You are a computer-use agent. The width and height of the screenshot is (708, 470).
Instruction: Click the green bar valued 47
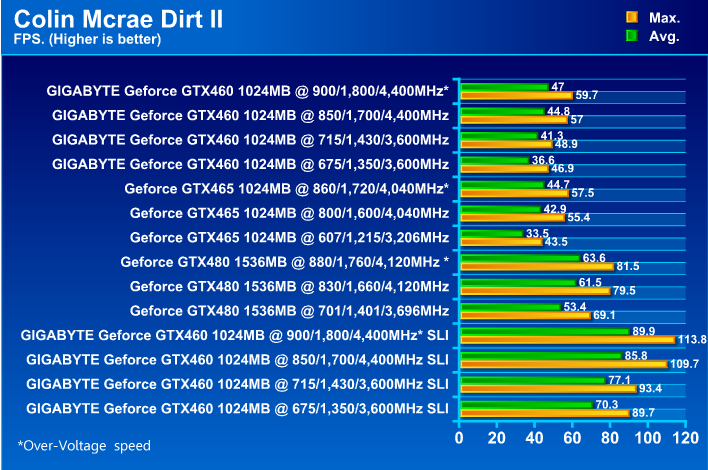coord(504,87)
